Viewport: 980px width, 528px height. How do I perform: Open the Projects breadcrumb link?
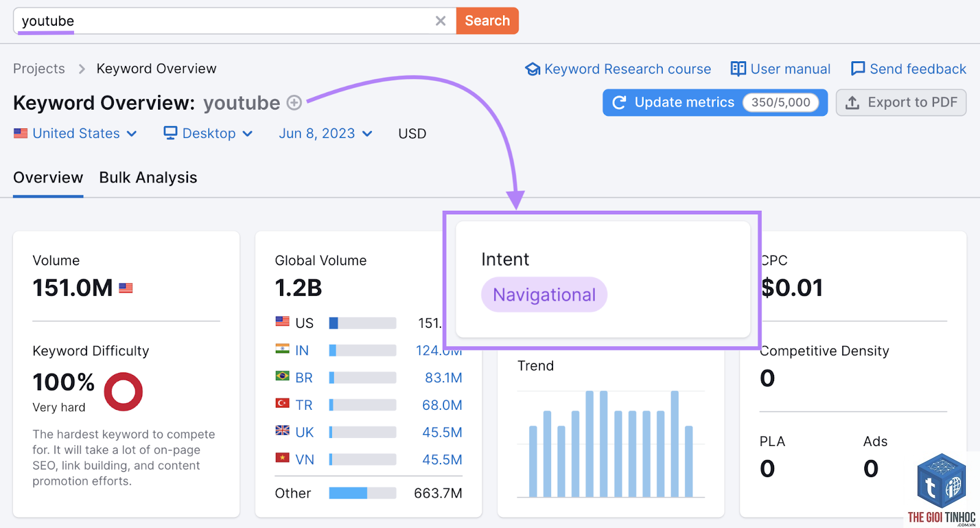pos(39,69)
